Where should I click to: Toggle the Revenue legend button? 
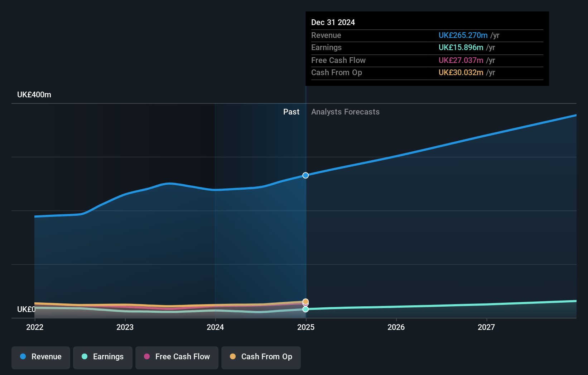[x=41, y=357]
